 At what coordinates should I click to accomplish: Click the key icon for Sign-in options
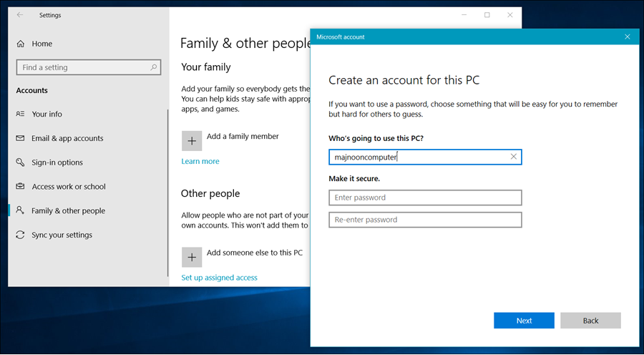pos(20,162)
